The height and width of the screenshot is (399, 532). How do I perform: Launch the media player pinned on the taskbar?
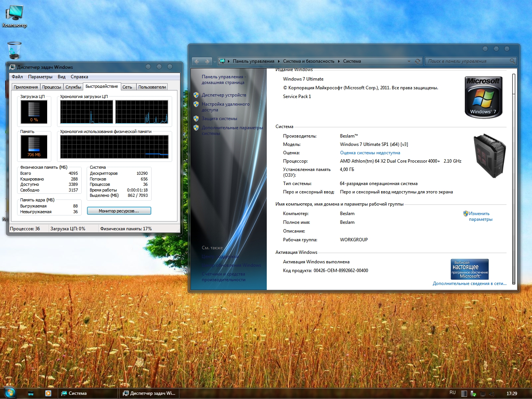(x=48, y=393)
